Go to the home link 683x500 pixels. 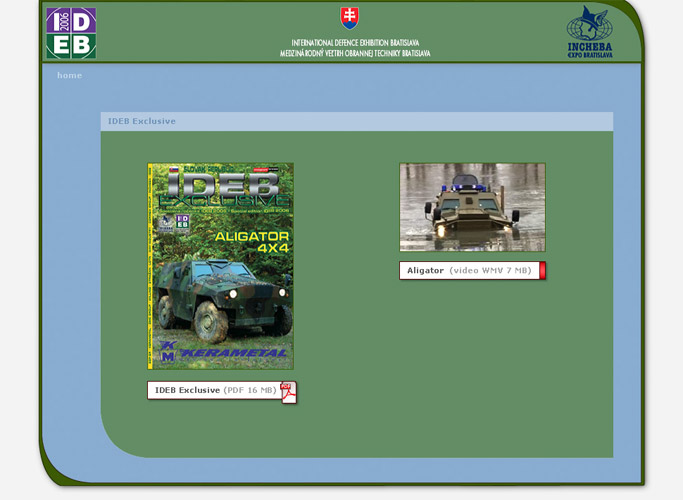69,75
